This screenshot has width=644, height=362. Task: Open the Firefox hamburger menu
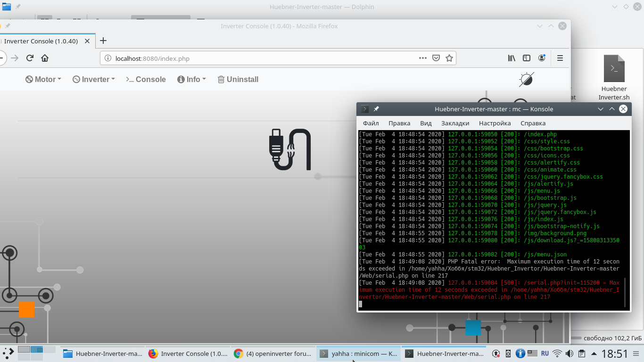tap(560, 58)
